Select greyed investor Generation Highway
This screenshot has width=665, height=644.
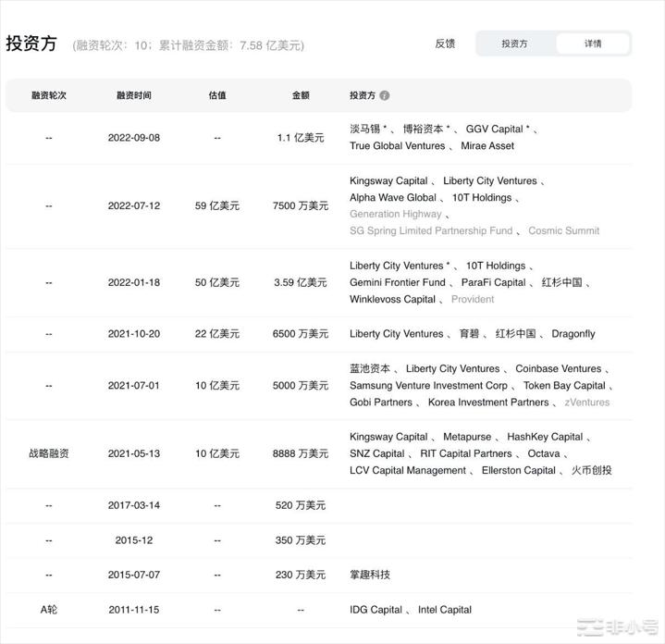(x=395, y=215)
